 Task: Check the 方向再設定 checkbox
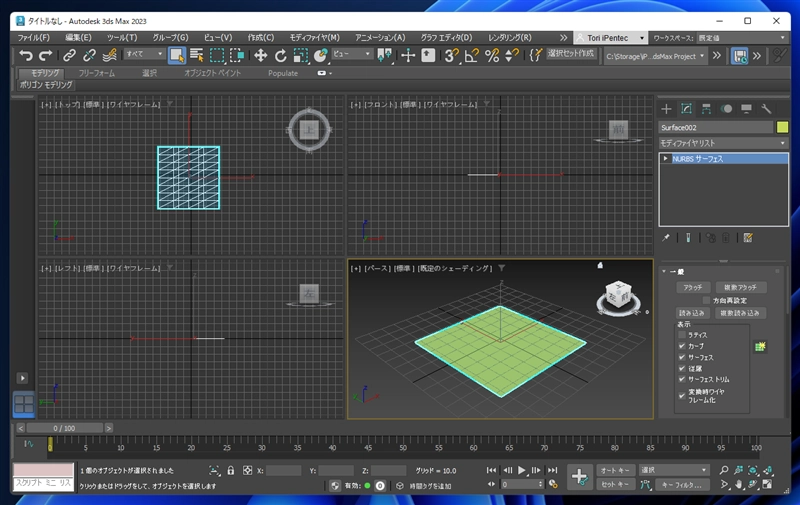tap(707, 300)
